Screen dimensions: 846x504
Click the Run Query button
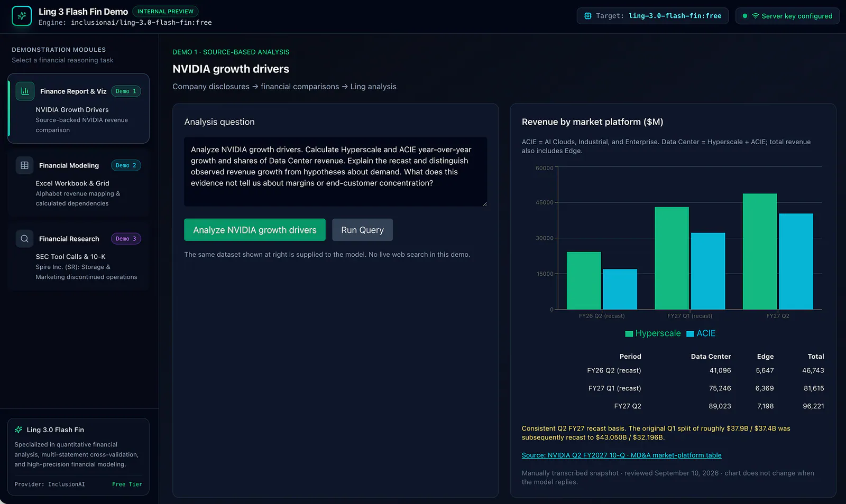pyautogui.click(x=362, y=230)
